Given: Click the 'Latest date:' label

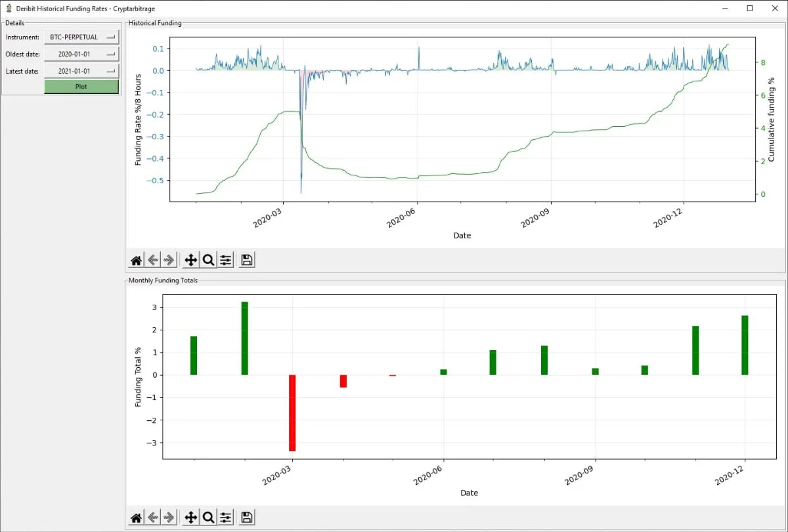Looking at the screenshot, I should pyautogui.click(x=22, y=72).
